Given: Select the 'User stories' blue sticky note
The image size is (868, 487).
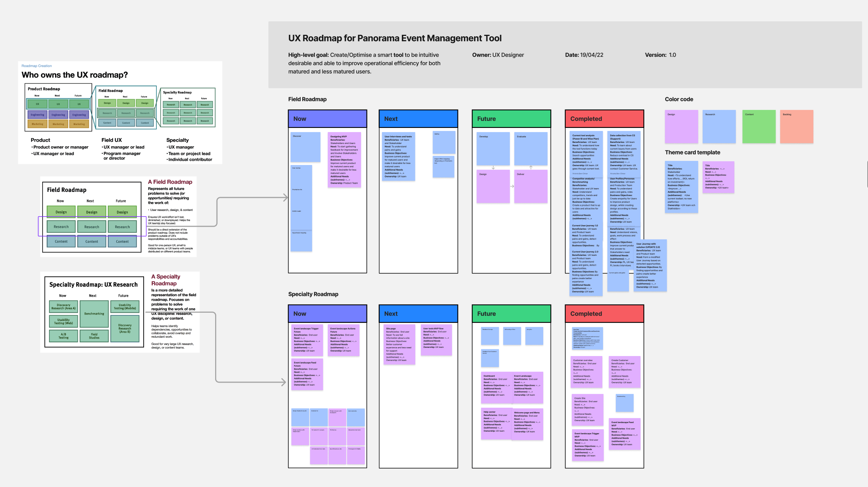Looking at the screenshot, I should 301,176.
